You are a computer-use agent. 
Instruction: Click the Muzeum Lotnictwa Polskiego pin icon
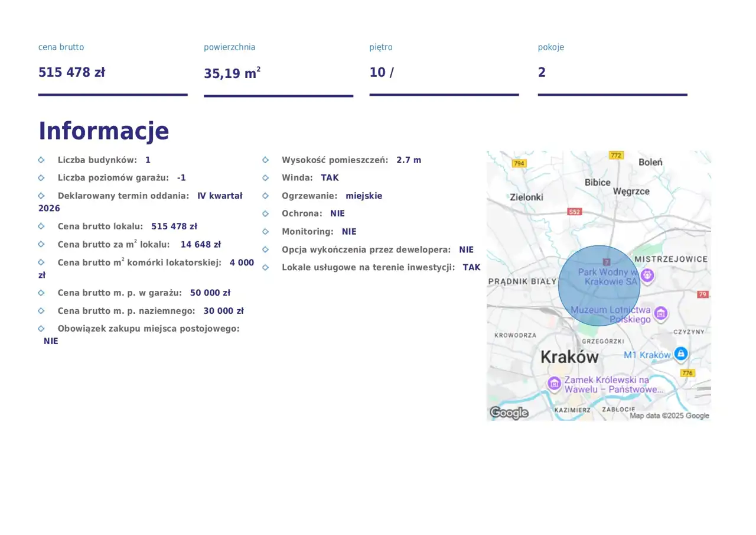(x=661, y=313)
